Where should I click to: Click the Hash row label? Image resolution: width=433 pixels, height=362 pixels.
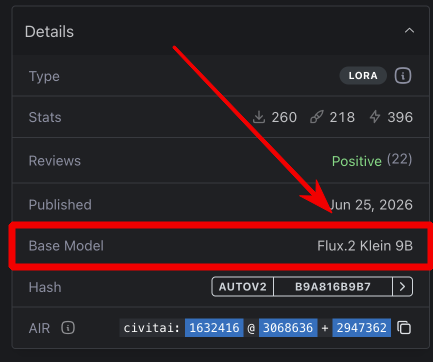pyautogui.click(x=45, y=287)
